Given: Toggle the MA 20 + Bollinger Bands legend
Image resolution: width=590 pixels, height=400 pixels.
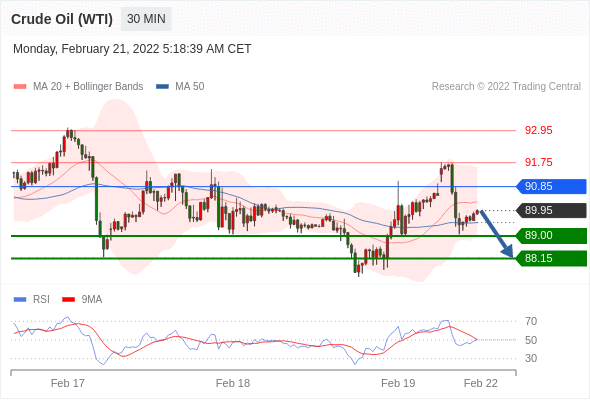Looking at the screenshot, I should click(x=78, y=86).
